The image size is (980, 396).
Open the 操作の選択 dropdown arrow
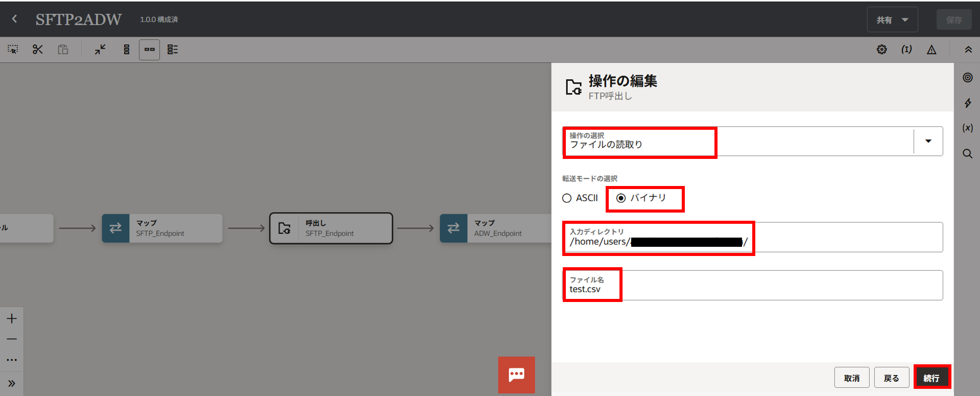[928, 141]
